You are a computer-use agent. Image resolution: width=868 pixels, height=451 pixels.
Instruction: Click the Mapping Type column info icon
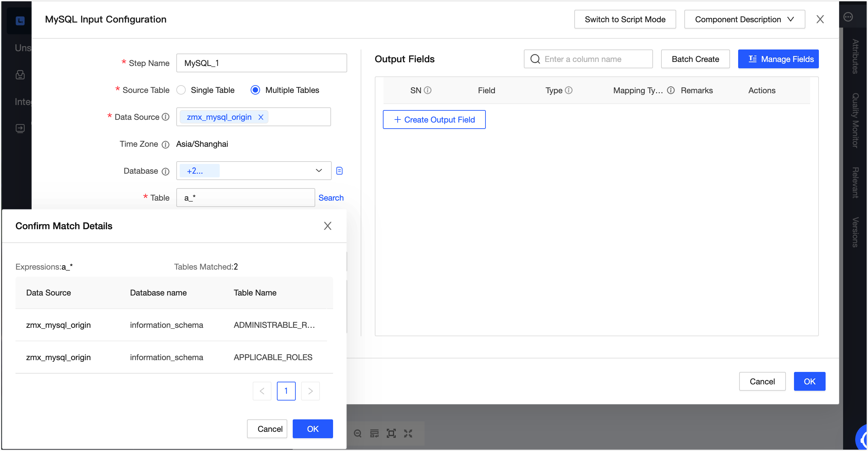click(x=671, y=90)
